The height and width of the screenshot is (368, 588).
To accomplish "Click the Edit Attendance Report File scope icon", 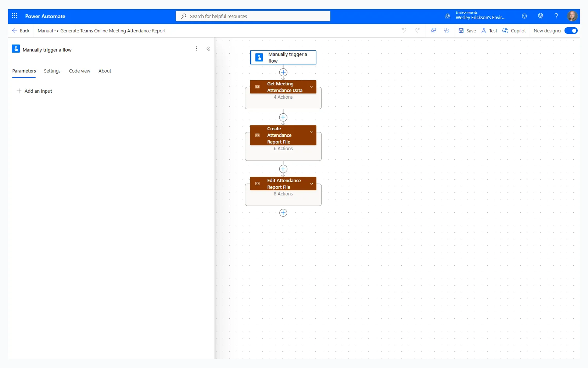I will pyautogui.click(x=258, y=184).
